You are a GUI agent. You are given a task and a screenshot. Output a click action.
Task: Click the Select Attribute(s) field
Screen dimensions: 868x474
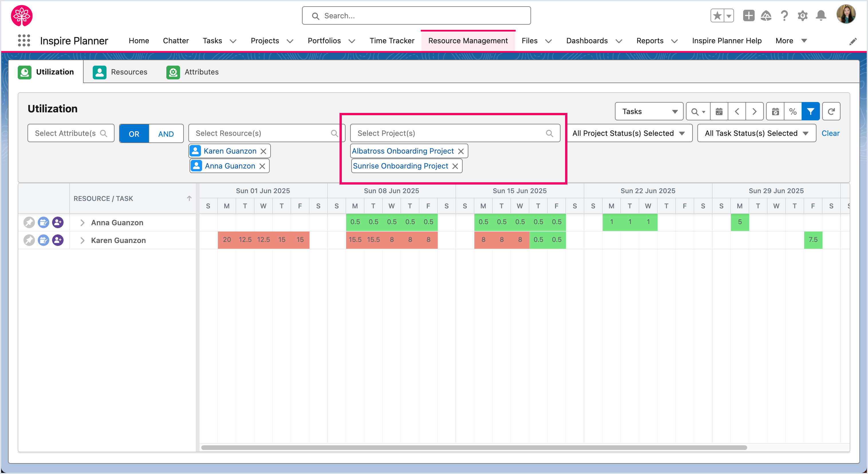(71, 133)
